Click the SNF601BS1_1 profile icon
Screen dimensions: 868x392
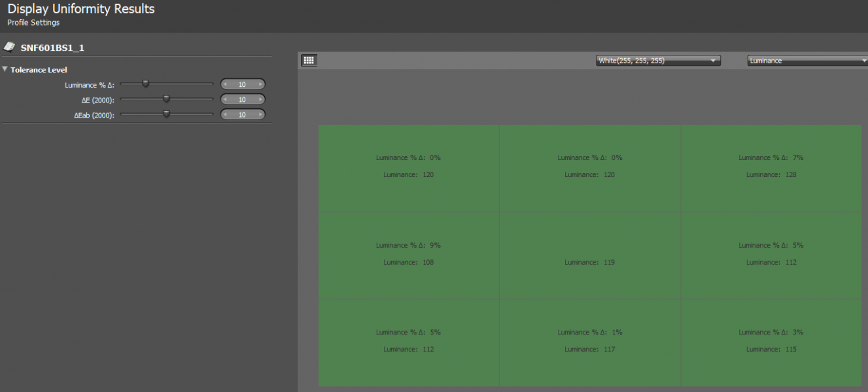10,47
